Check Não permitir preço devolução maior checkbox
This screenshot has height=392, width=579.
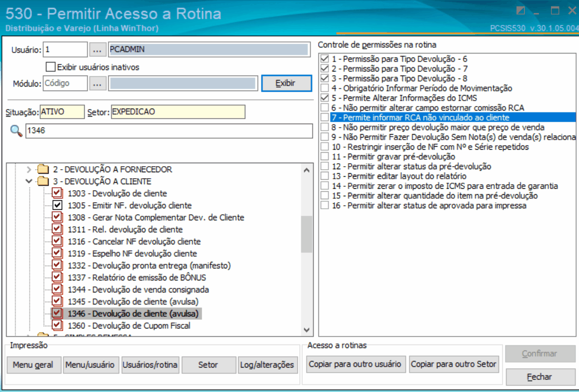[x=325, y=127]
